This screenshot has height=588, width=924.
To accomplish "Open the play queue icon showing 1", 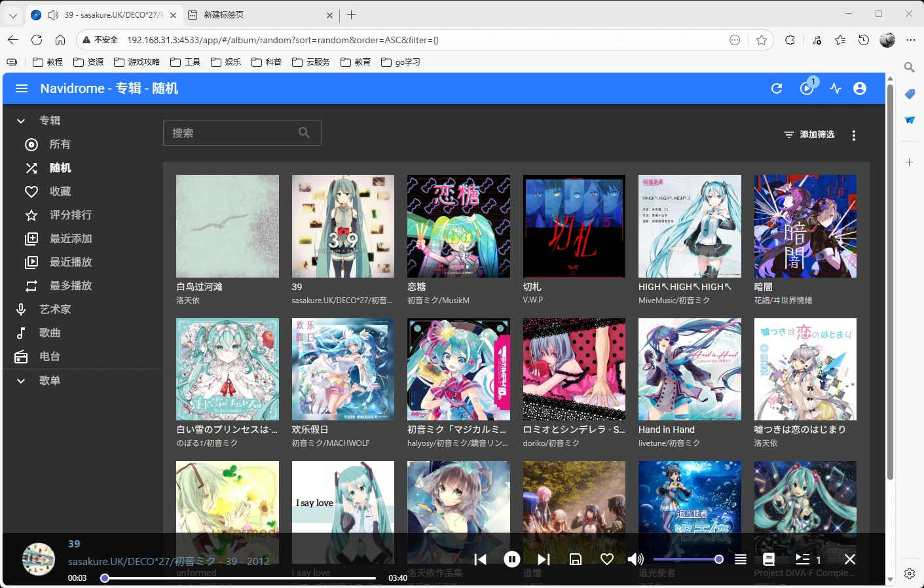I will [807, 88].
